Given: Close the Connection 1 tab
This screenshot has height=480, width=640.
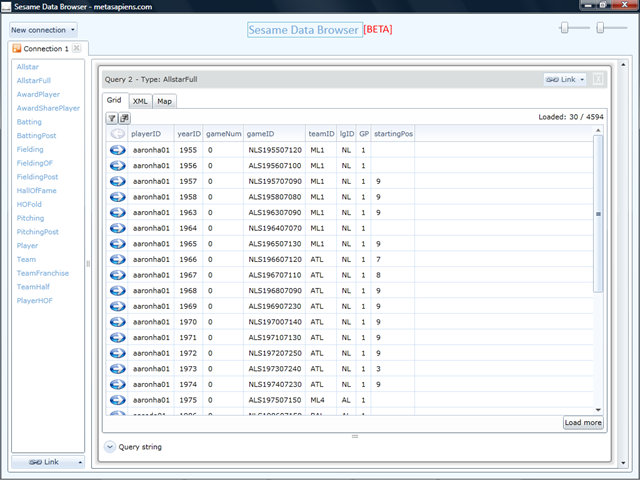Looking at the screenshot, I should click(x=78, y=48).
